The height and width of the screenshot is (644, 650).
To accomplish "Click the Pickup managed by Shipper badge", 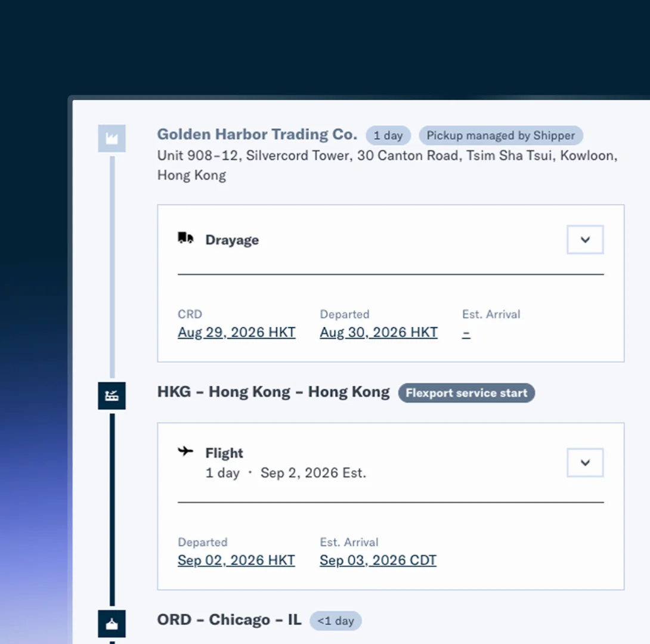I will pos(501,135).
